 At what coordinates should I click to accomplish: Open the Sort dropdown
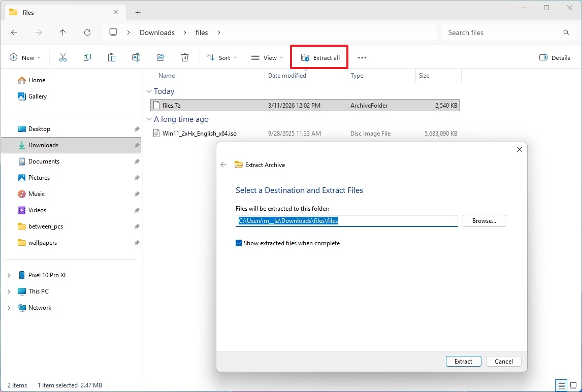tap(221, 57)
